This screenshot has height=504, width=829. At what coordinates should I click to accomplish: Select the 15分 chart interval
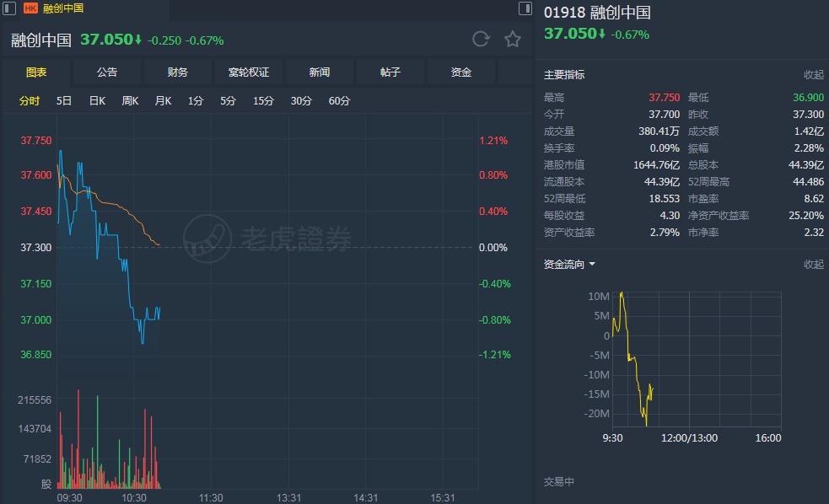click(x=263, y=101)
